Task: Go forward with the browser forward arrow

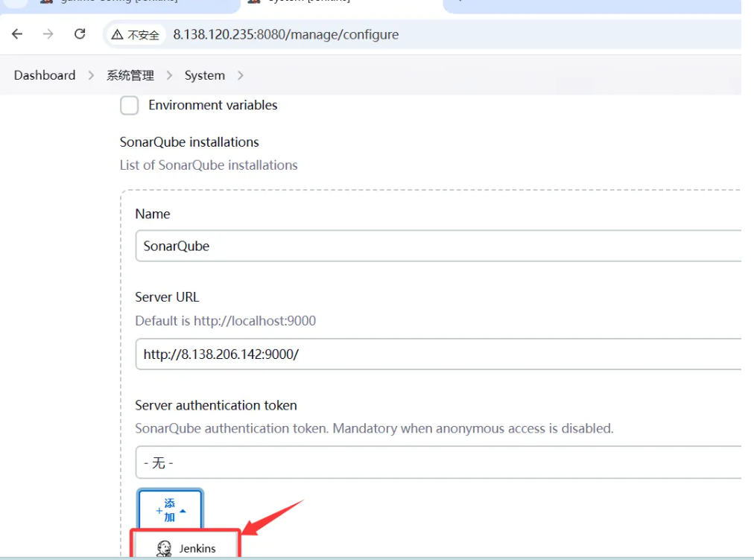Action: tap(48, 34)
